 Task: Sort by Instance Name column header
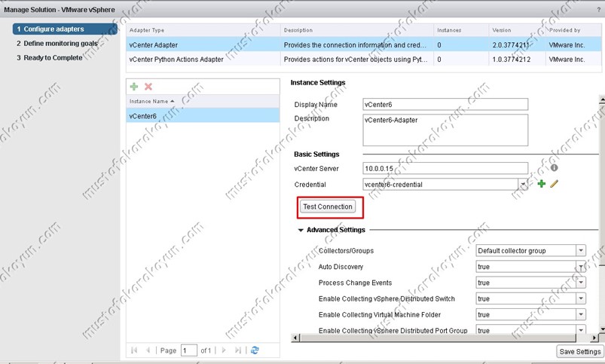[203, 101]
